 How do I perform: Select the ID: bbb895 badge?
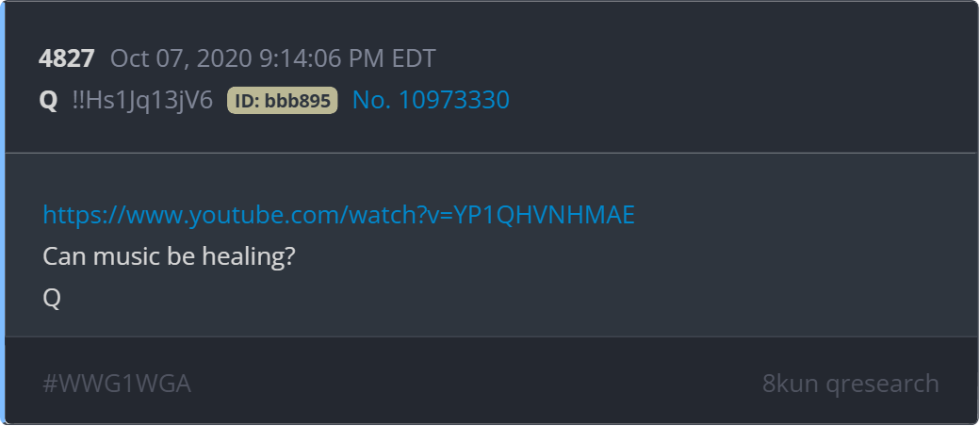click(282, 101)
